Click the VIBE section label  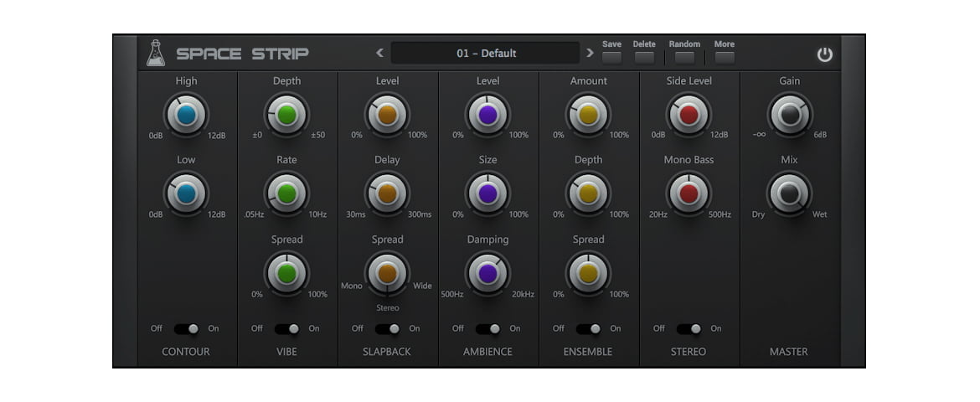tap(286, 352)
